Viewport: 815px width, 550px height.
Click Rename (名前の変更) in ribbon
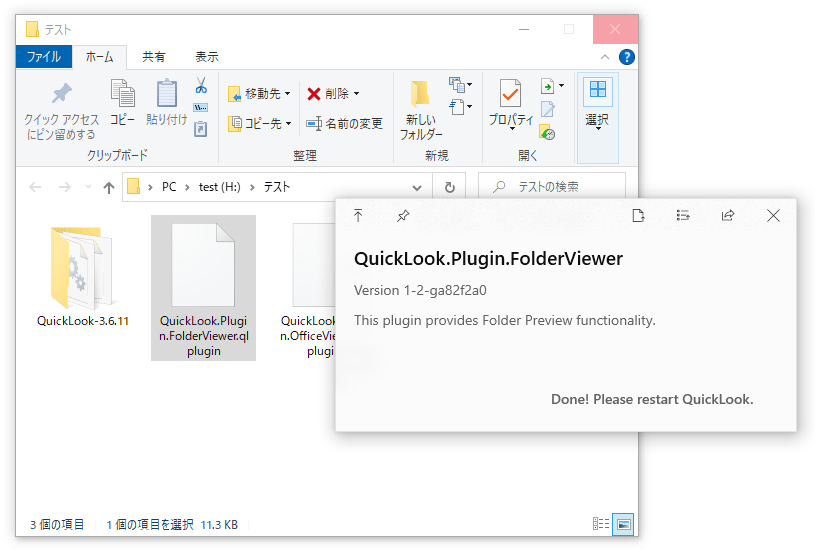[345, 123]
